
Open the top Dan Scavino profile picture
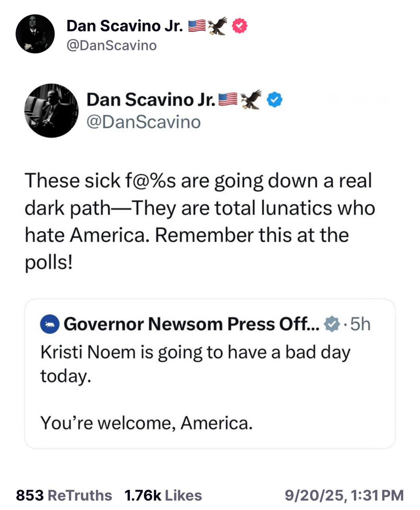pos(35,34)
